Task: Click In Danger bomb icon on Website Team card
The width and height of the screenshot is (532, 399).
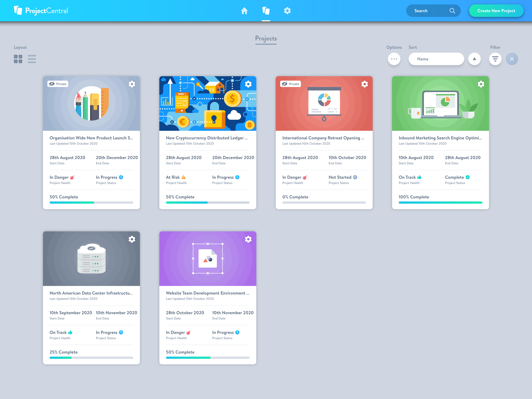Action: [x=189, y=332]
